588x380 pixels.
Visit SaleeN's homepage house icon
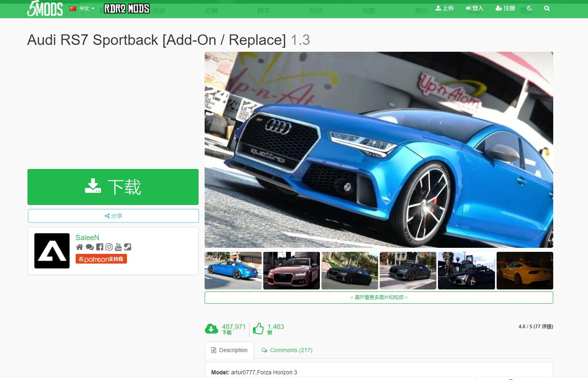(80, 247)
